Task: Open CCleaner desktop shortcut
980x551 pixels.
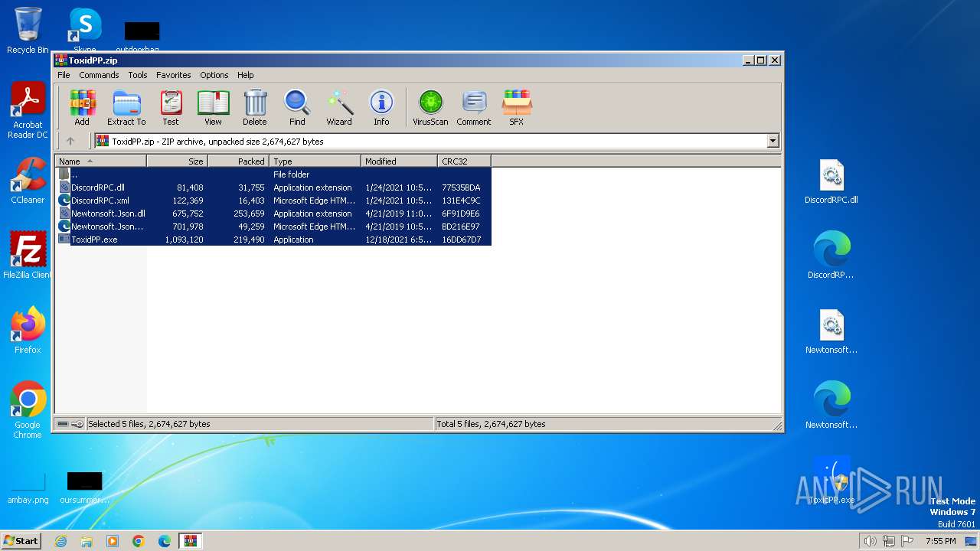Action: tap(28, 181)
